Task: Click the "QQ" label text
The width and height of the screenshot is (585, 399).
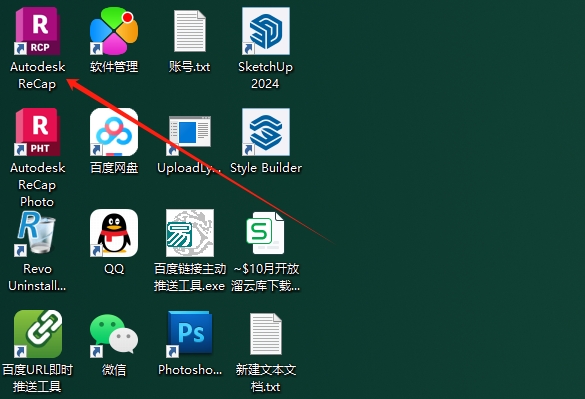Action: click(x=114, y=269)
